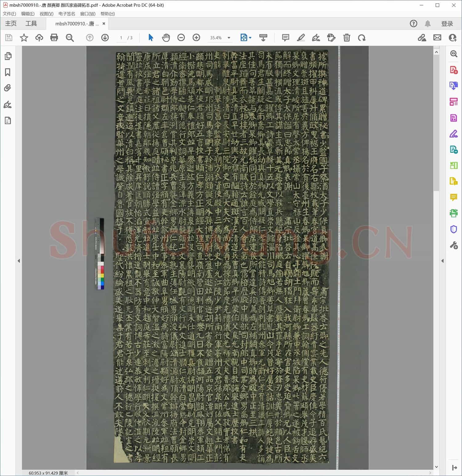Viewport: 462px width, 476px height.
Task: Click the Zoom in plus icon
Action: point(196,38)
